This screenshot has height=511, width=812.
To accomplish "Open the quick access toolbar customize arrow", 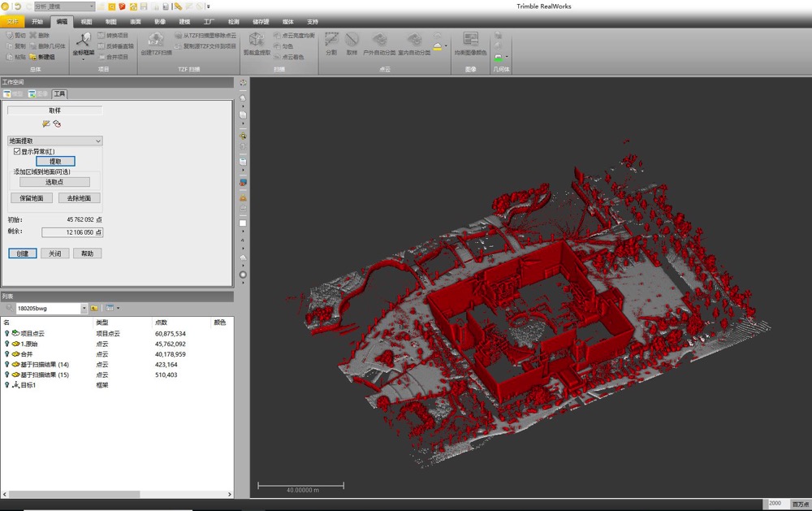I will click(x=208, y=6).
